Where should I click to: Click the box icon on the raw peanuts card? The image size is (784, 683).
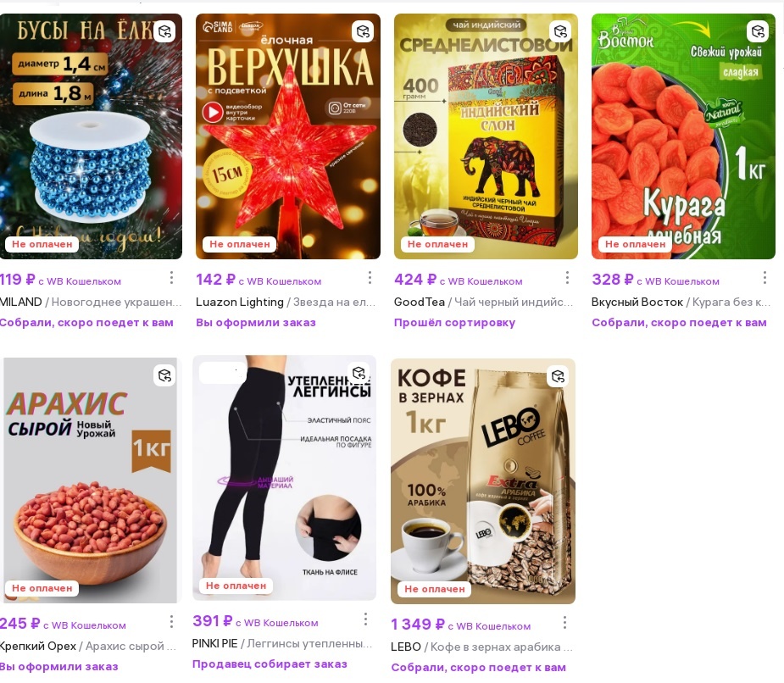point(164,375)
